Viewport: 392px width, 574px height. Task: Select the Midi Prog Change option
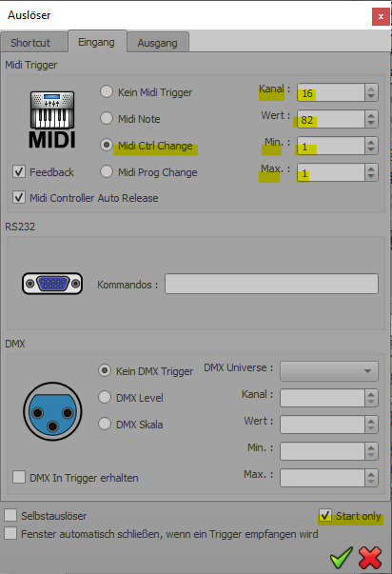107,171
